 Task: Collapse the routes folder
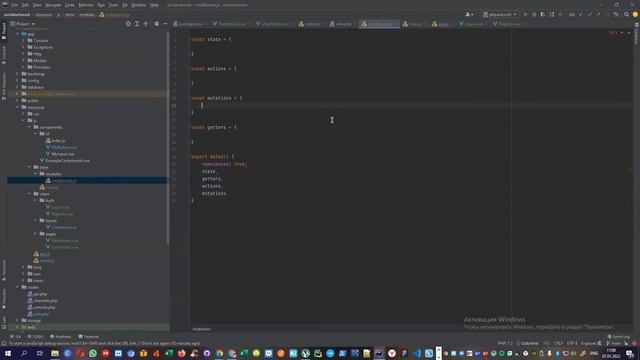click(x=18, y=287)
